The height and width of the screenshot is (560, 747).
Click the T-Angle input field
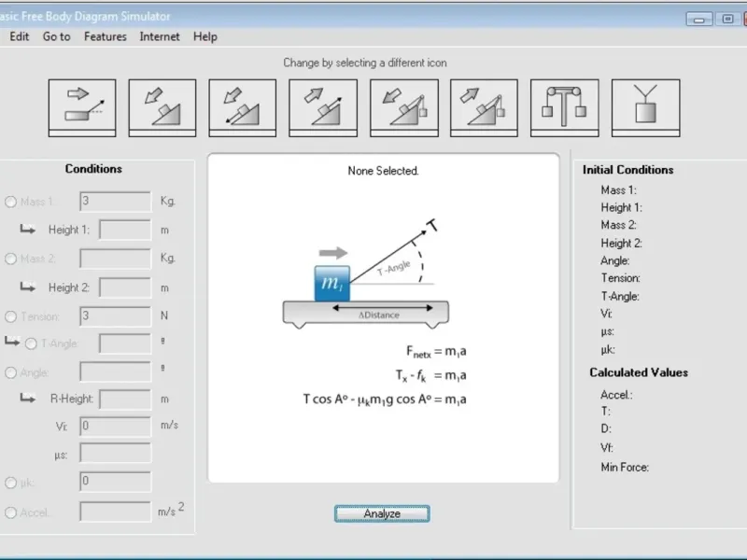pos(125,343)
